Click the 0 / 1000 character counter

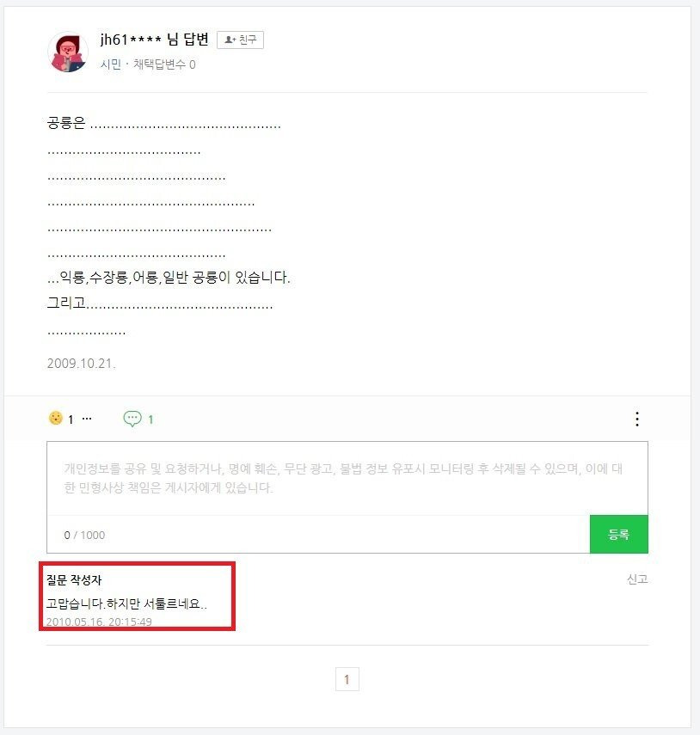pyautogui.click(x=84, y=535)
